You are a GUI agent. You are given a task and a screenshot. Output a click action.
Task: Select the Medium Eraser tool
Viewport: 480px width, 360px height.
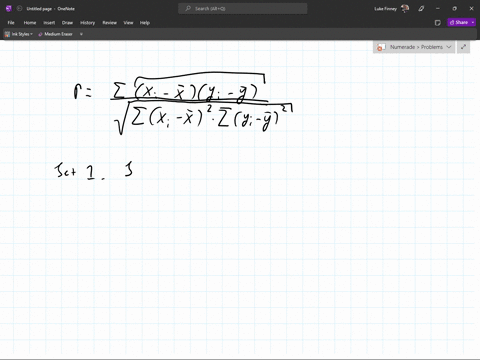55,34
